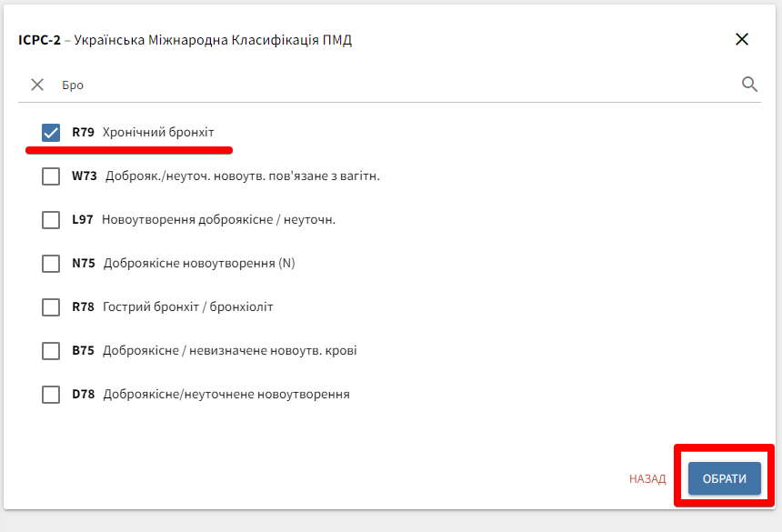Uncheck the R79 Хронічний бронхіт checkbox

[51, 133]
